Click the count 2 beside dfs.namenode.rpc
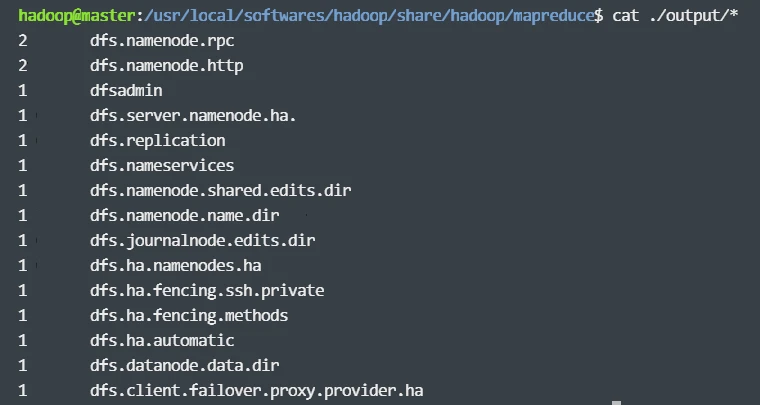760x405 pixels. pyautogui.click(x=22, y=41)
